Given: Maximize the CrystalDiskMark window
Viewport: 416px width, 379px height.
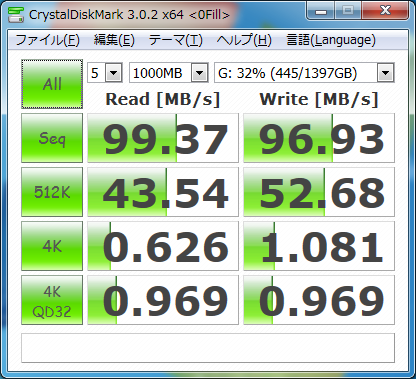Looking at the screenshot, I should pos(348,11).
